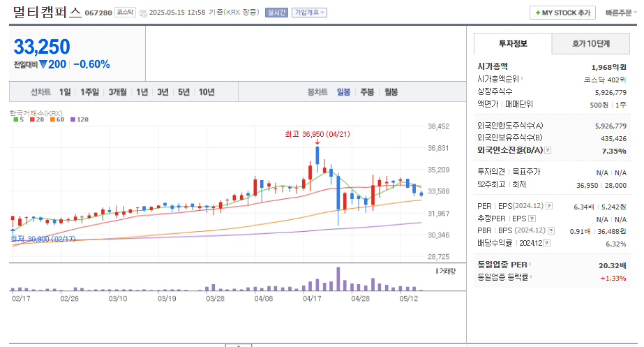This screenshot has width=644, height=347.
Task: Click the red 20-day moving average legend marker
Action: 32,119
